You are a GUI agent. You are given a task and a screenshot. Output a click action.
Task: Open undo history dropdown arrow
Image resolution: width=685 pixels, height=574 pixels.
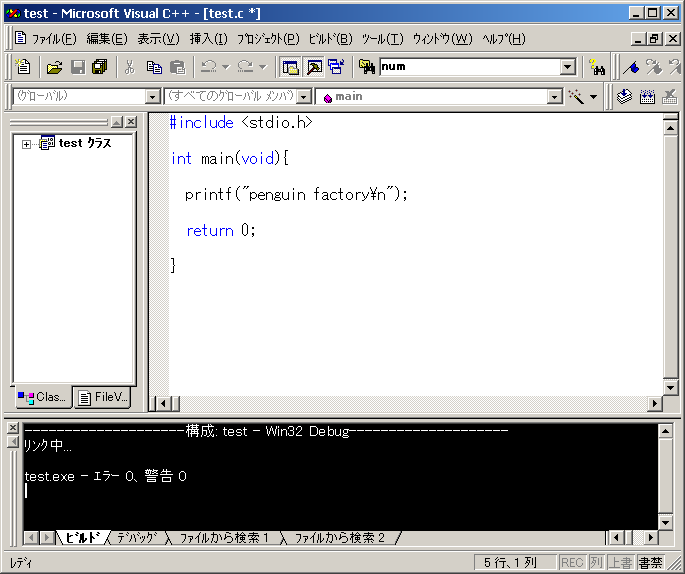(225, 67)
